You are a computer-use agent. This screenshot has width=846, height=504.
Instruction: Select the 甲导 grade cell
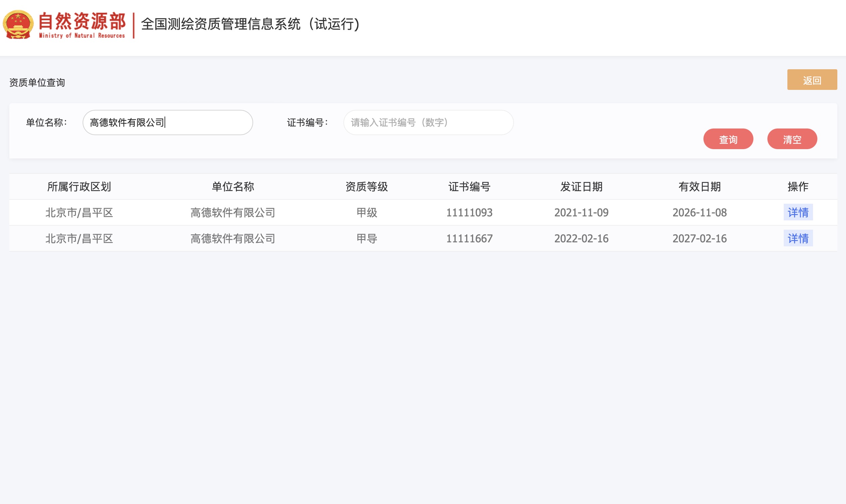click(367, 239)
